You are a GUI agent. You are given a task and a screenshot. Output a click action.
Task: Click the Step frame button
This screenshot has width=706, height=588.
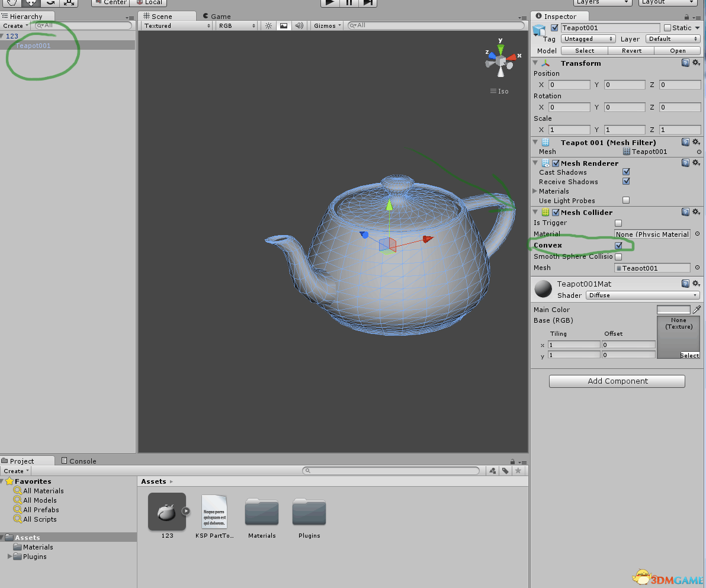368,3
